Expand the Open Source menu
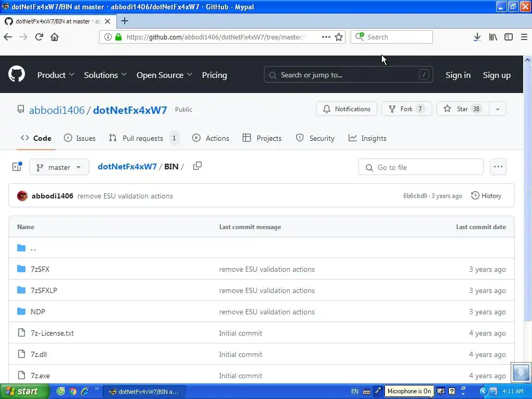The width and height of the screenshot is (532, 399). tap(164, 75)
